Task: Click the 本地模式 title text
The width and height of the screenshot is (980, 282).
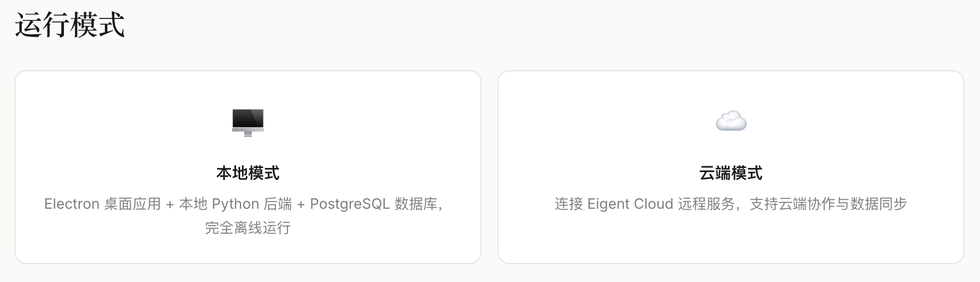Action: 248,173
